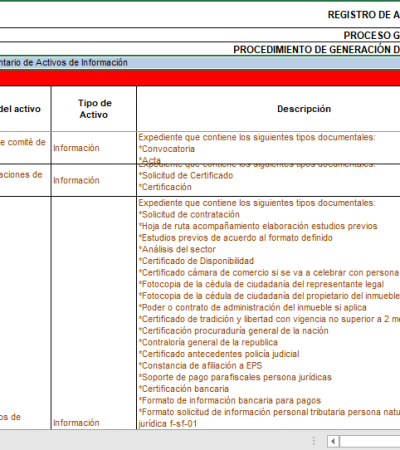Select the 'e comité de' asset name cell
The height and width of the screenshot is (450, 400).
[x=25, y=148]
